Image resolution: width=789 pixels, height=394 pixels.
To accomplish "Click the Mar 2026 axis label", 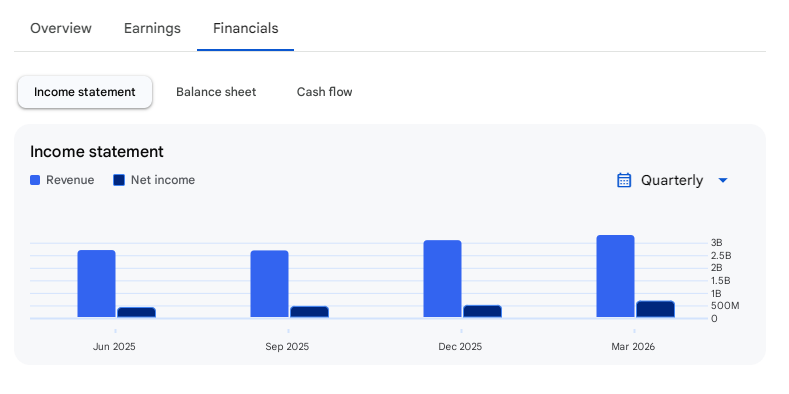I will pyautogui.click(x=633, y=347).
